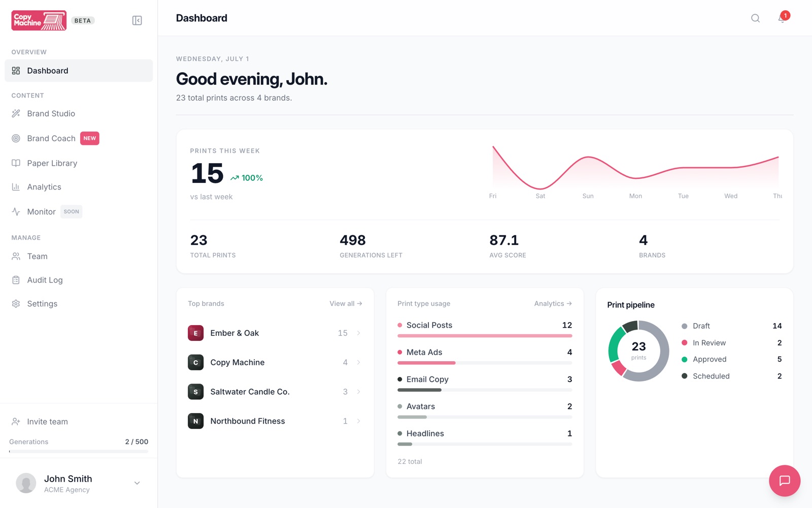Click the Headlines usage label
Screen dimensions: 812x508
coord(425,433)
